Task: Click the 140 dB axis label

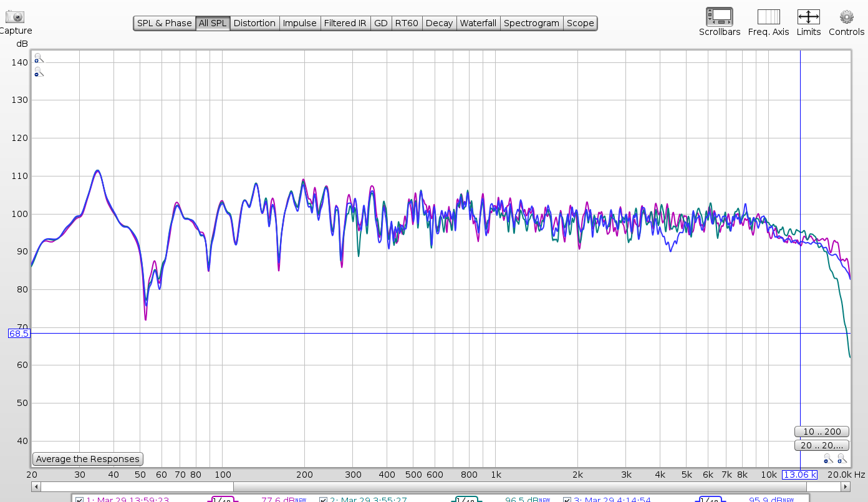Action: pyautogui.click(x=19, y=62)
